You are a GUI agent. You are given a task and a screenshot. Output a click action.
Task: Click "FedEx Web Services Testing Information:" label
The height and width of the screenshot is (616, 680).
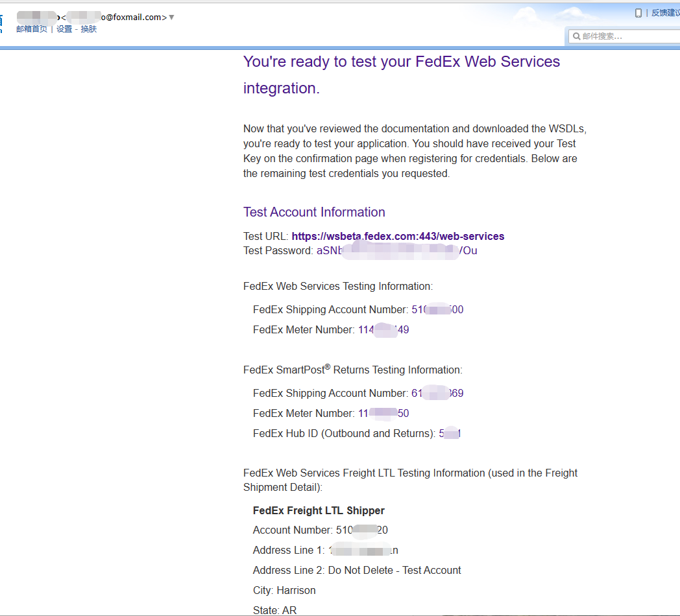[338, 287]
